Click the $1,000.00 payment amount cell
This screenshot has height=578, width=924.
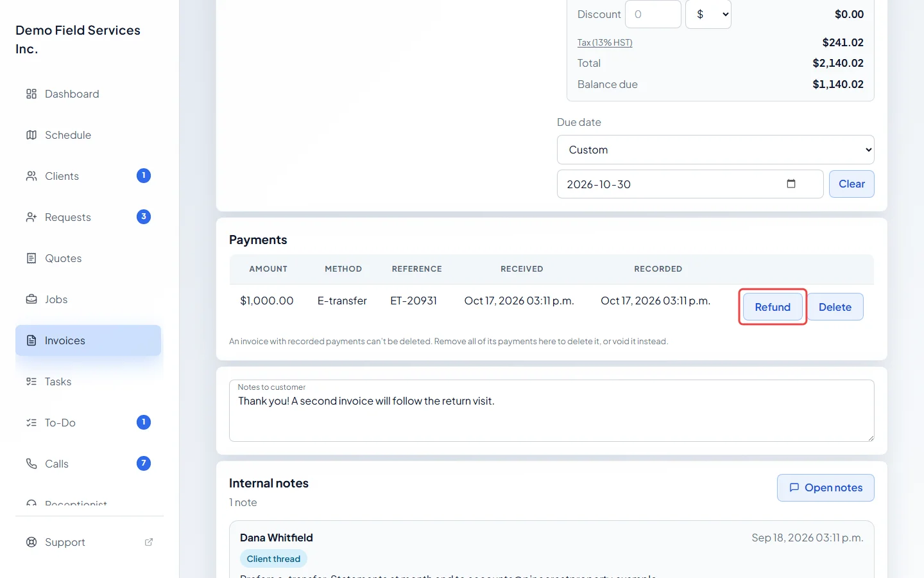267,301
